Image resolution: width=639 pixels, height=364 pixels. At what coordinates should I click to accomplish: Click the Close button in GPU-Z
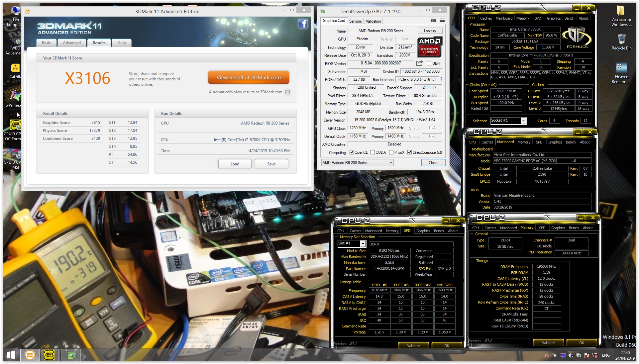click(433, 163)
